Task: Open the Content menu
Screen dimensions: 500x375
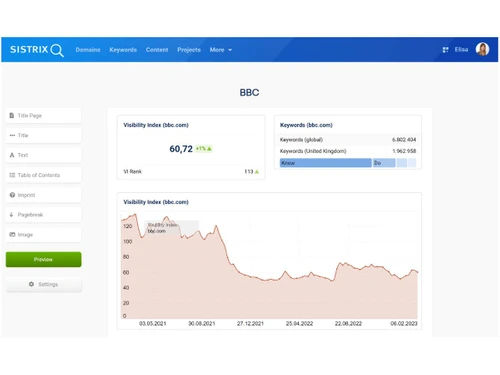Action: pos(157,50)
